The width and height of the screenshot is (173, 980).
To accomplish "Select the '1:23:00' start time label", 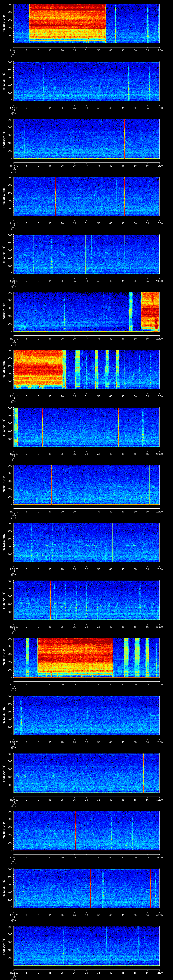I will click(14, 454).
